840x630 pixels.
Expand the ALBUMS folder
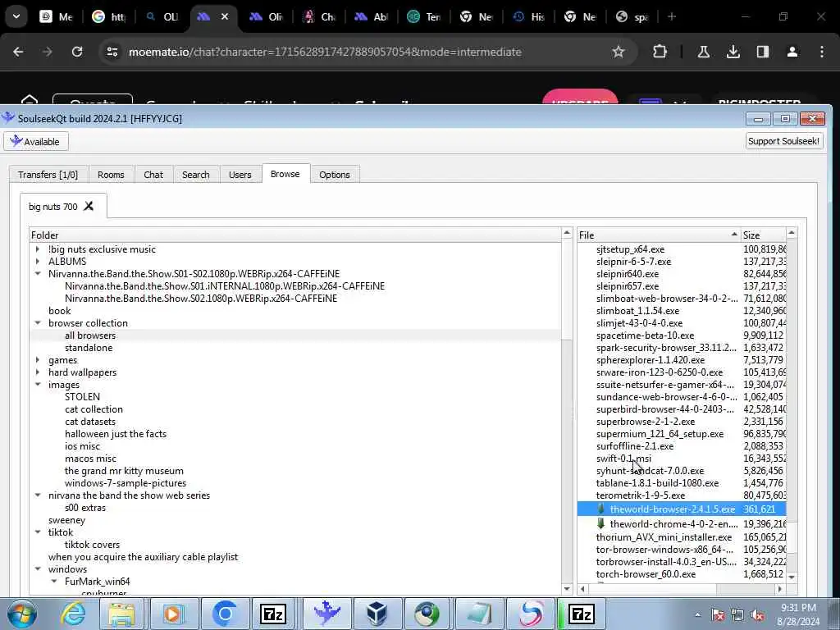[38, 262]
